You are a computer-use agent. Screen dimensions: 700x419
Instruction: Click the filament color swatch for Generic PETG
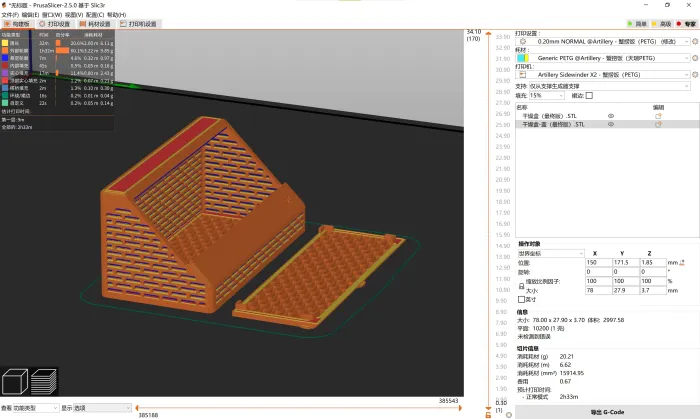(523, 58)
